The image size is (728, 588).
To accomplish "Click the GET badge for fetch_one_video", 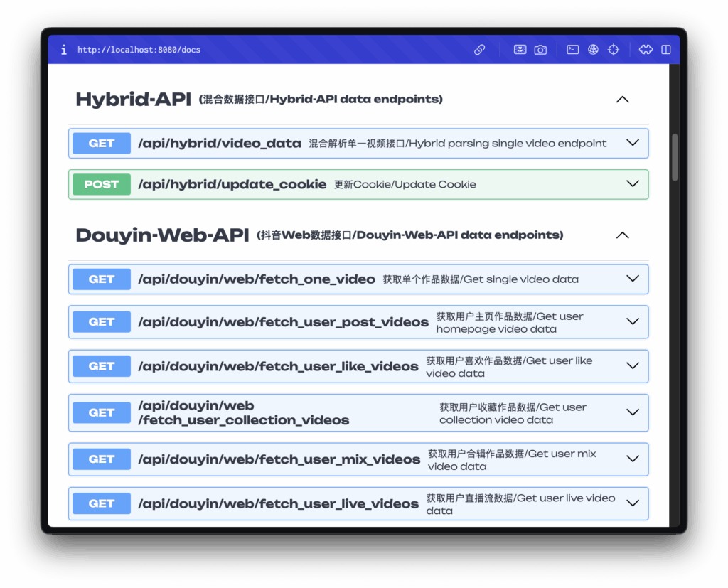I will 102,279.
